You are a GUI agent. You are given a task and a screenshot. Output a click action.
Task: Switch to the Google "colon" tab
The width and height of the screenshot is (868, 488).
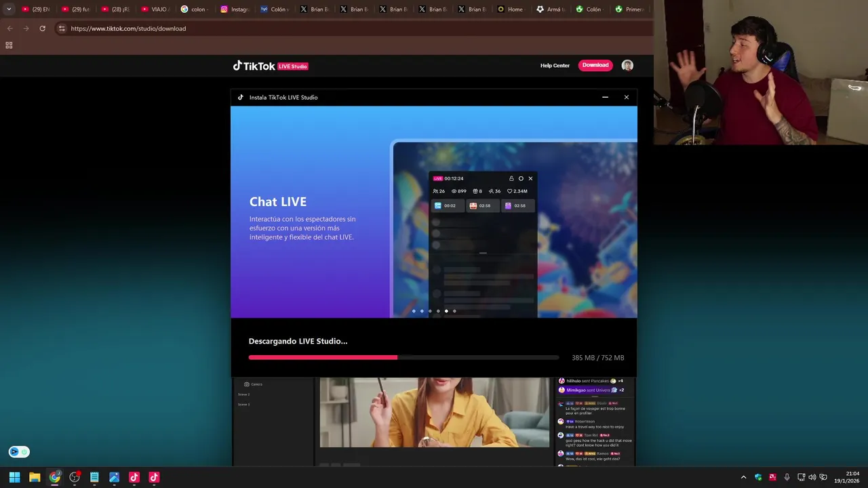coord(195,9)
